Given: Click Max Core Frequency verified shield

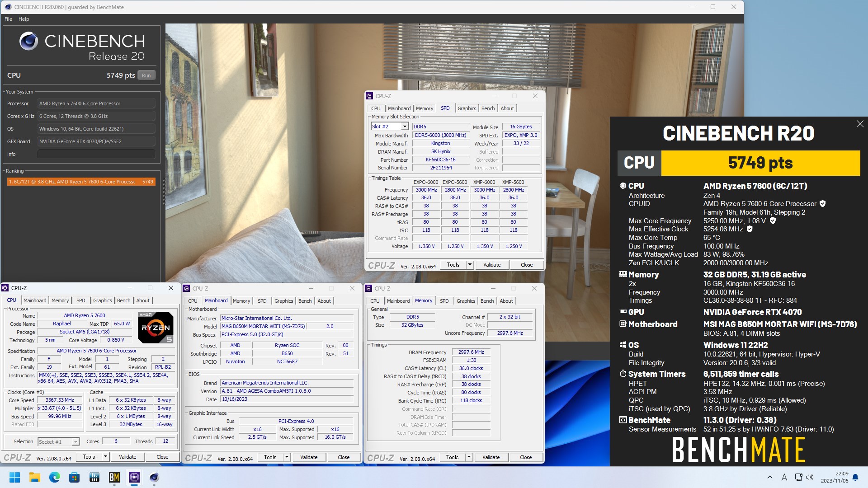Looking at the screenshot, I should tap(773, 221).
